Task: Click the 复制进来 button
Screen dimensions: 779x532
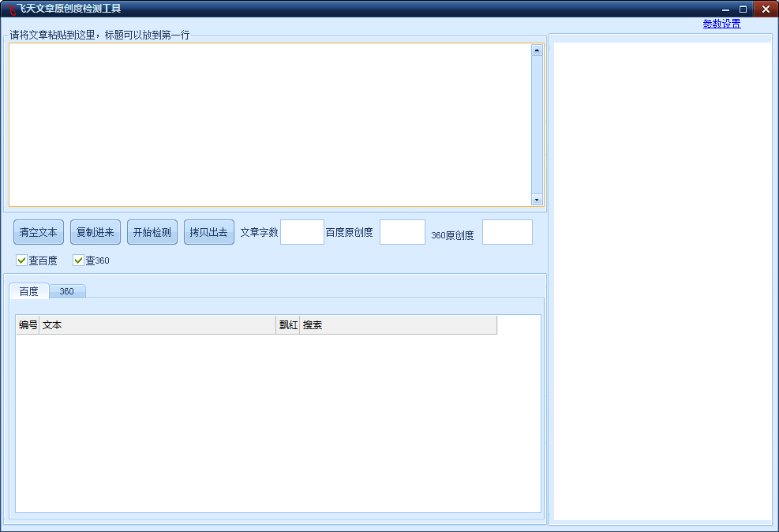Action: point(96,232)
